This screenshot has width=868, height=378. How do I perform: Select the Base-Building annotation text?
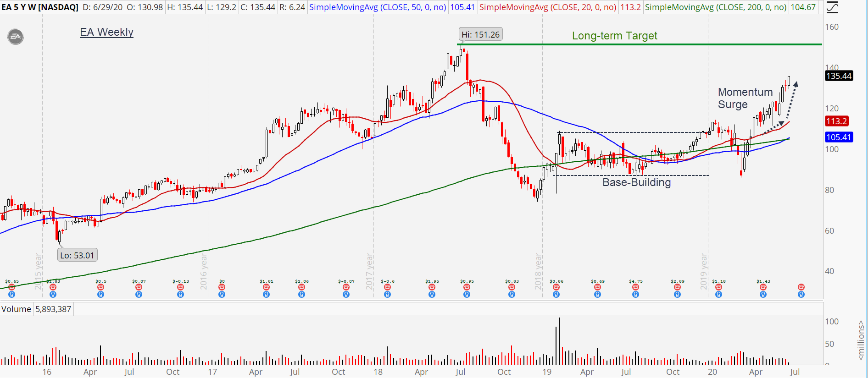[637, 182]
